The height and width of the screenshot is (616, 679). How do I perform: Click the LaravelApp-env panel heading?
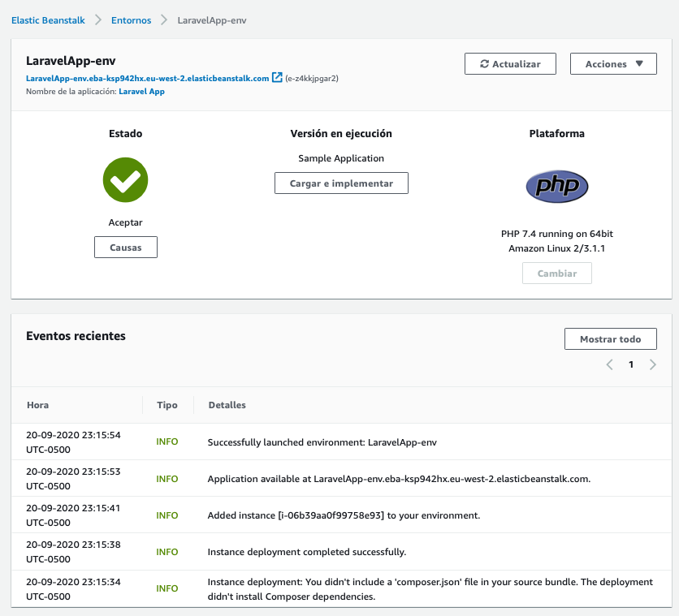coord(71,61)
